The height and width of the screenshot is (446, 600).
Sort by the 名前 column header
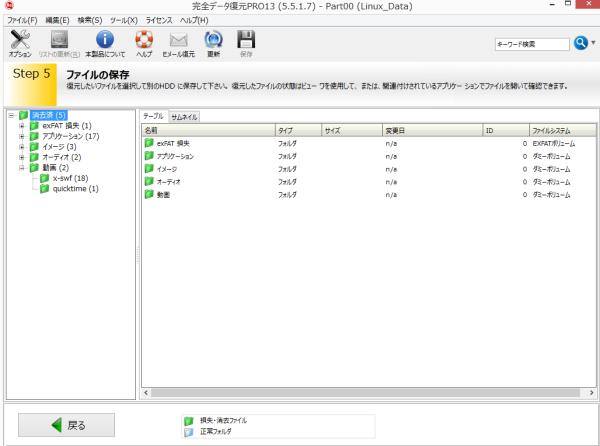pos(207,130)
